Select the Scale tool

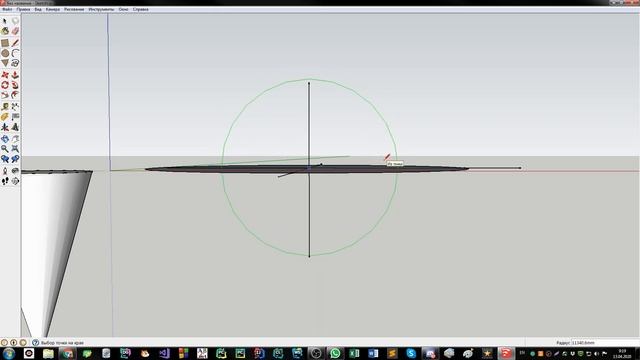(x=5, y=95)
